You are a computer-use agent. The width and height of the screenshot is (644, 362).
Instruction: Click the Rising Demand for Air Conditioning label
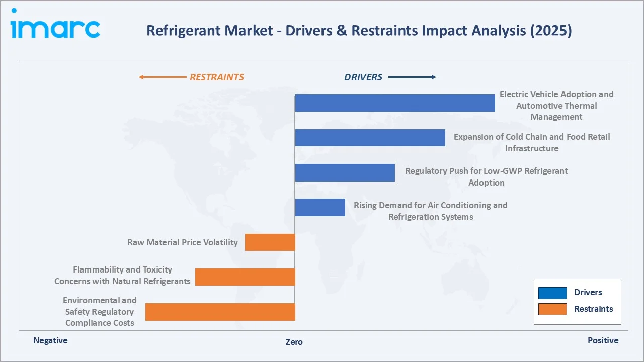tap(431, 211)
